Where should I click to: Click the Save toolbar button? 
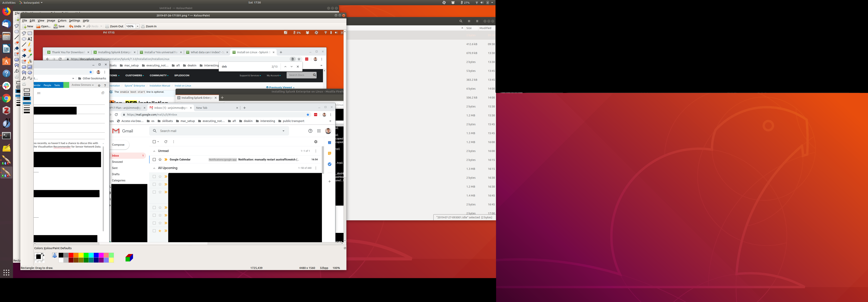pyautogui.click(x=59, y=26)
